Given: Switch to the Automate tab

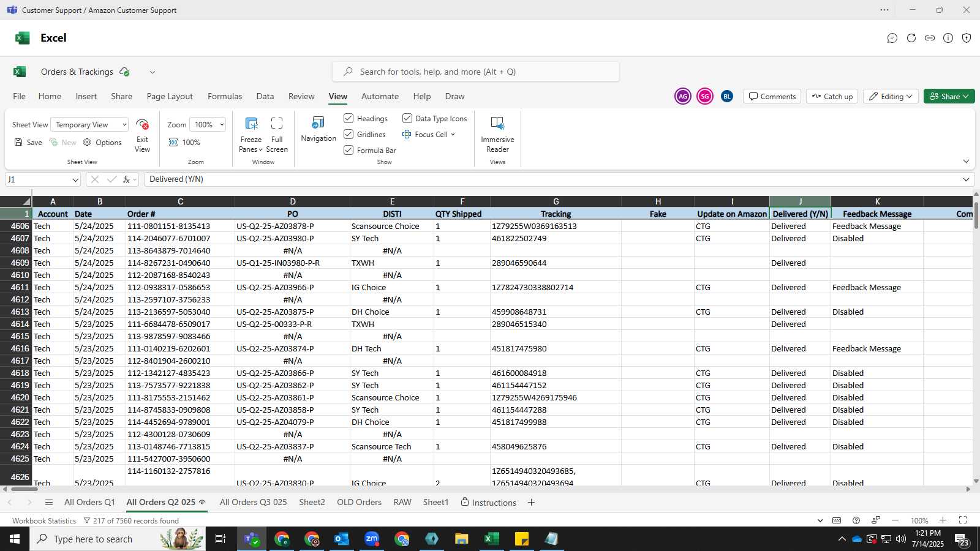Looking at the screenshot, I should point(380,96).
